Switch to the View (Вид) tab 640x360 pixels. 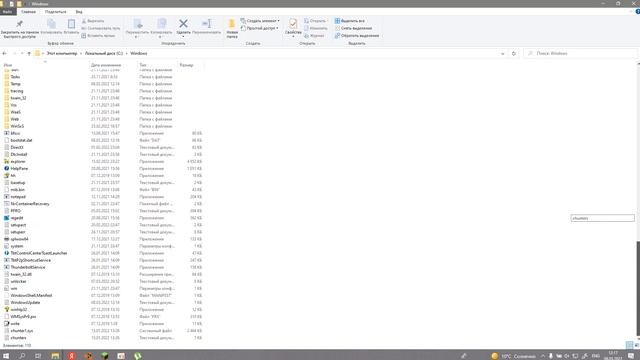coord(79,12)
